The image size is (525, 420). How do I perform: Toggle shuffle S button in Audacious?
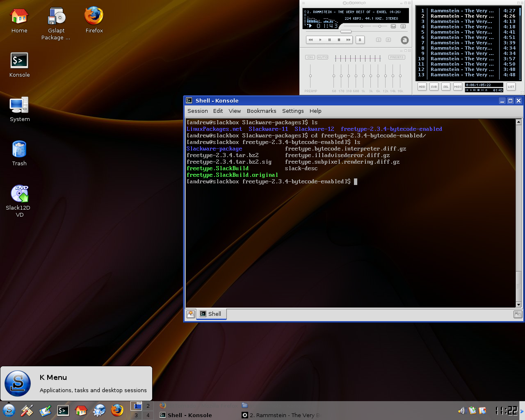[379, 40]
